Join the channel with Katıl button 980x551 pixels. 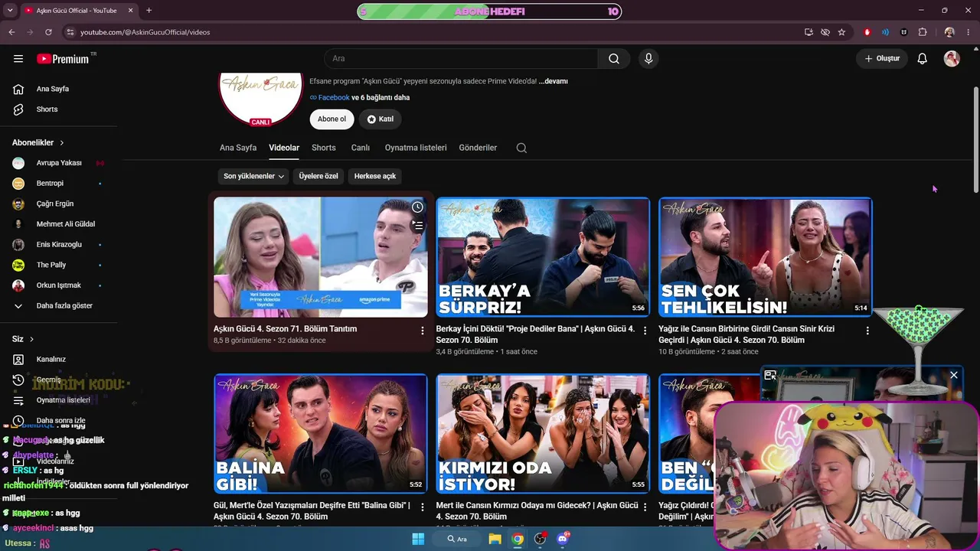coord(381,119)
